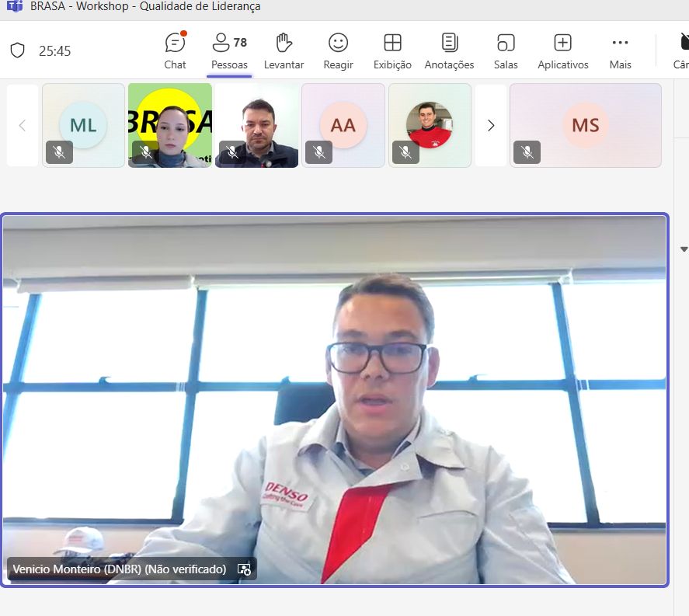Add Aplicativos to the meeting
The height and width of the screenshot is (616, 689).
tap(562, 50)
